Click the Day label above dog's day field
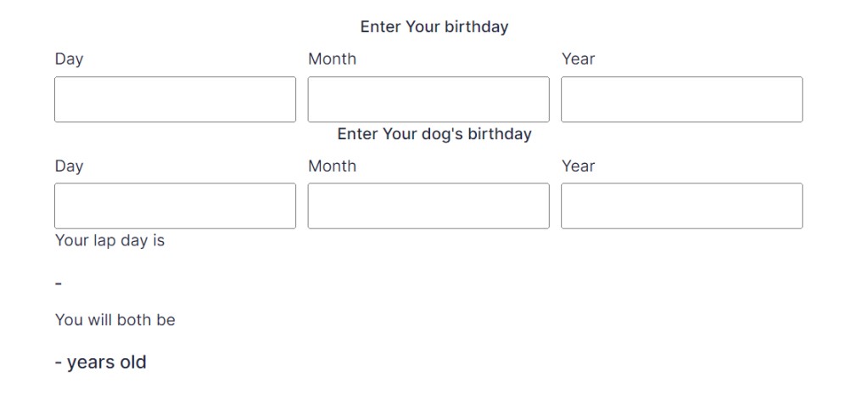The width and height of the screenshot is (868, 405). pyautogui.click(x=69, y=166)
